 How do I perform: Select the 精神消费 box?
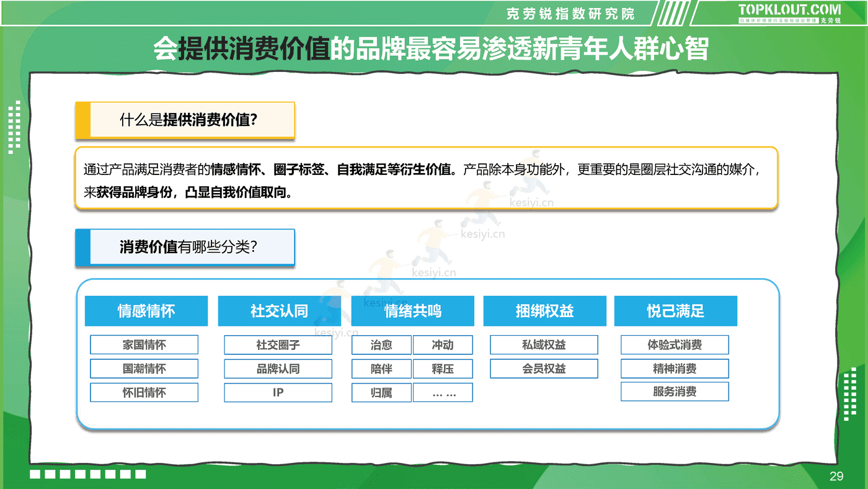tap(675, 369)
